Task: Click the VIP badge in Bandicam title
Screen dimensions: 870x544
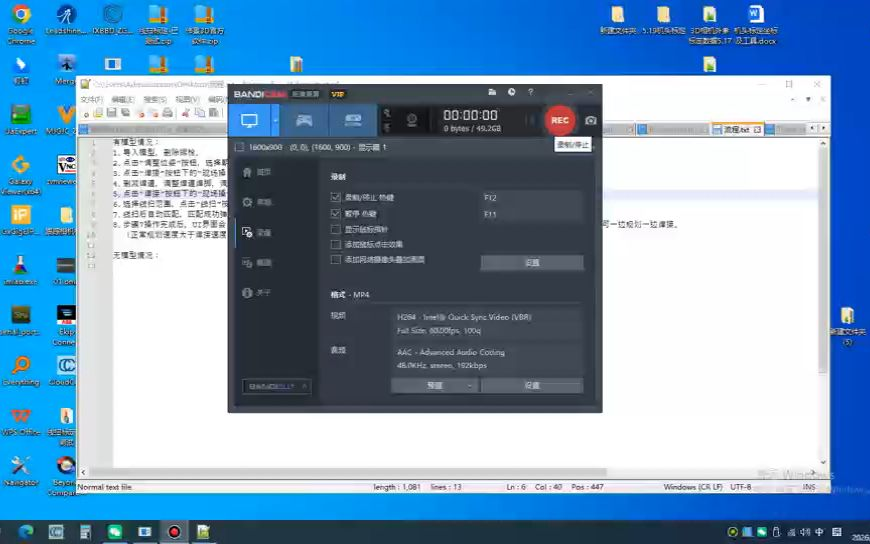Action: pos(337,94)
